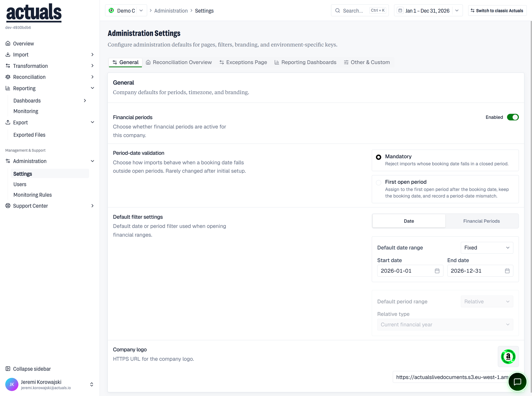Open the Demo C company dropdown
The height and width of the screenshot is (396, 532).
point(126,10)
